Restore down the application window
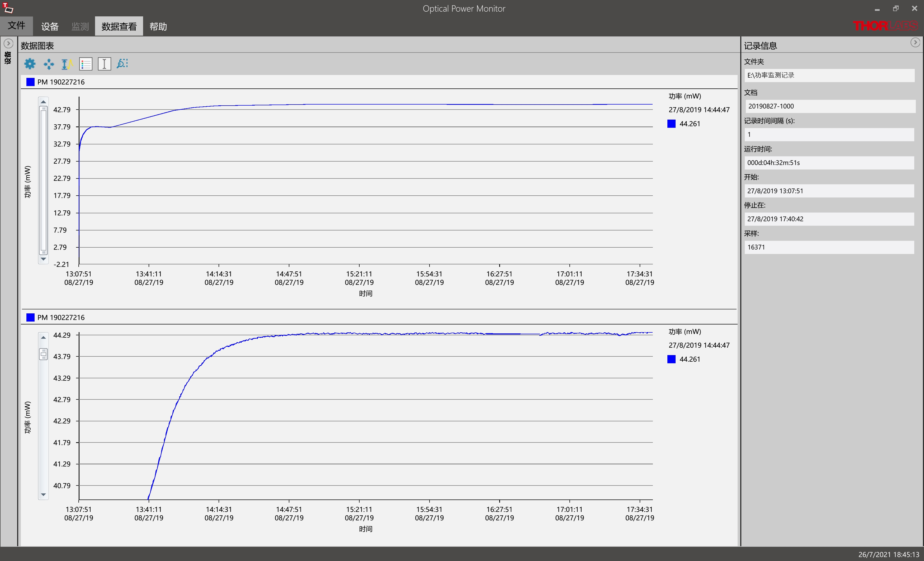Image resolution: width=924 pixels, height=561 pixels. tap(896, 8)
